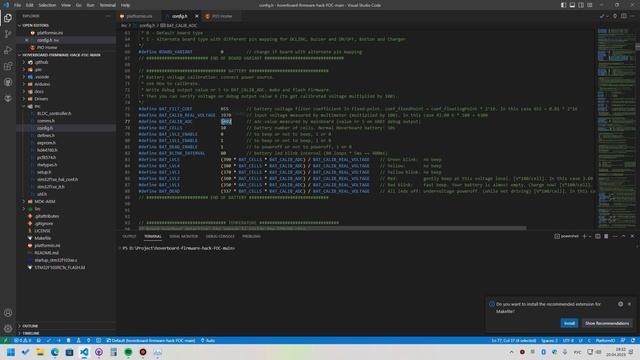Switch to SERIAL MONITOR panel tab

click(x=183, y=236)
